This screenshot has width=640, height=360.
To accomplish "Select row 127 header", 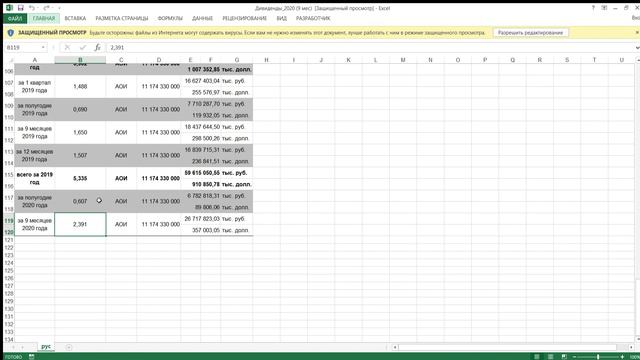I will click(x=9, y=286).
